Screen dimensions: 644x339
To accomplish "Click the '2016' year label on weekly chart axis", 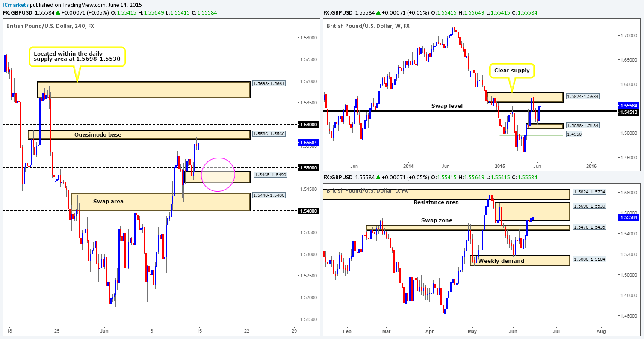I will (591, 166).
